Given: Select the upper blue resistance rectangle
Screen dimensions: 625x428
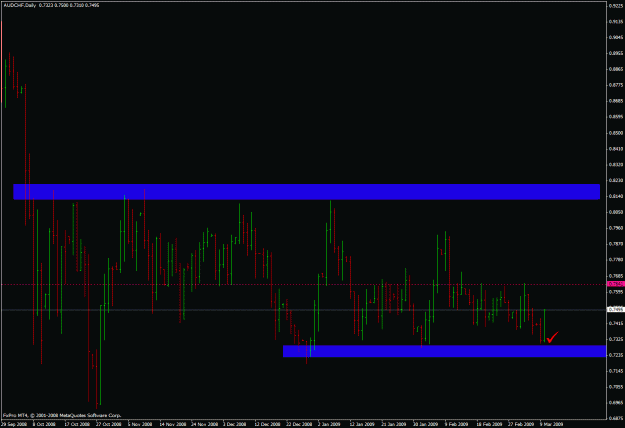Looking at the screenshot, I should click(x=307, y=192).
